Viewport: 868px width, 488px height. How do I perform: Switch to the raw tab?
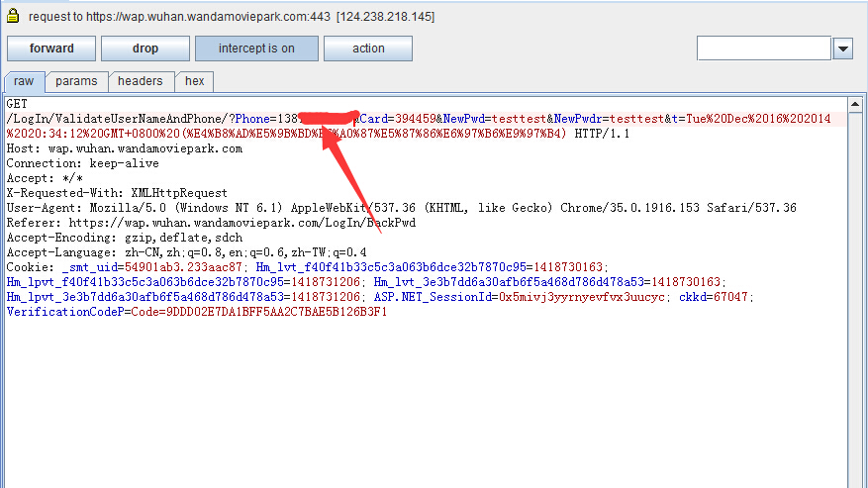click(24, 81)
